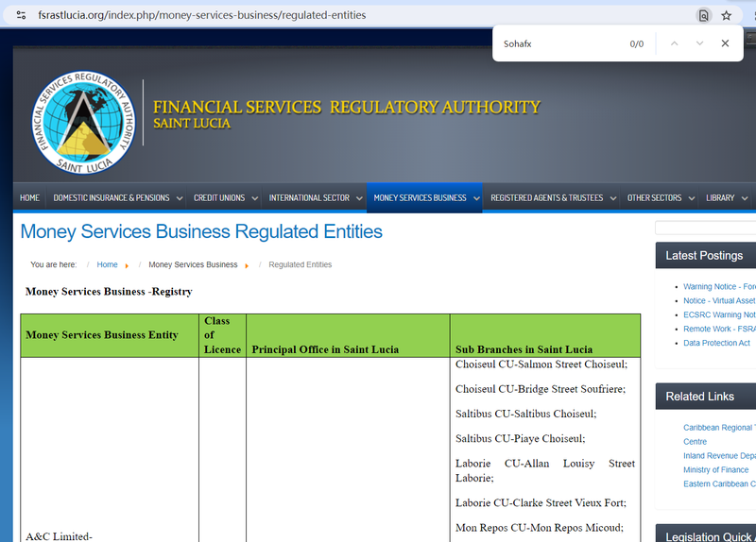Click the Home breadcrumb link
The image size is (756, 542).
(x=107, y=264)
